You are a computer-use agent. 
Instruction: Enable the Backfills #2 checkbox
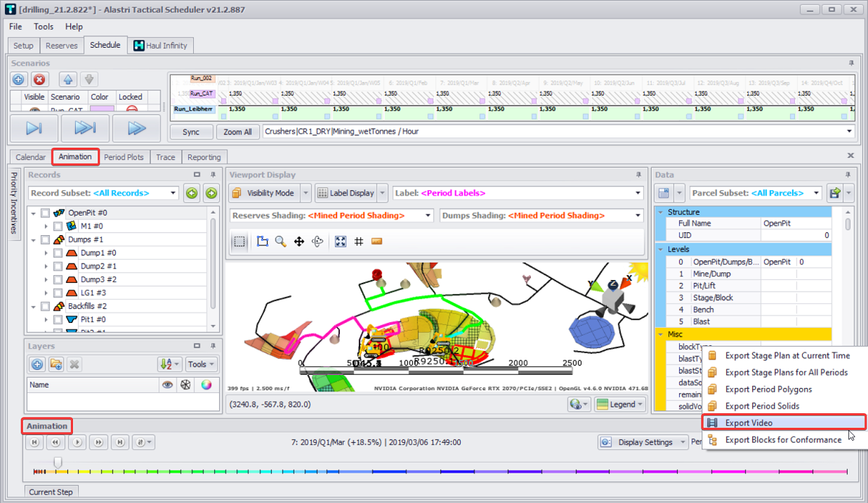[x=46, y=306]
